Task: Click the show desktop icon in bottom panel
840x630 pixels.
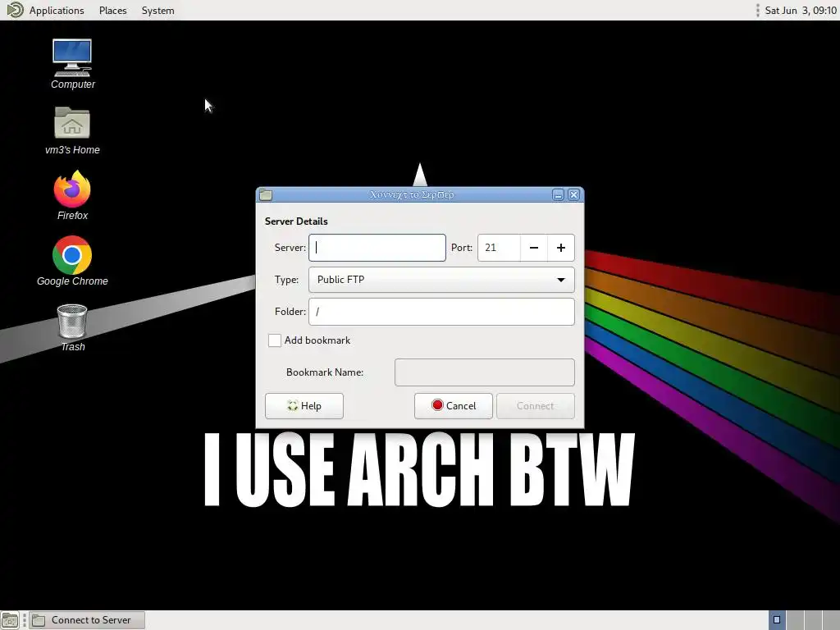Action: click(x=10, y=620)
